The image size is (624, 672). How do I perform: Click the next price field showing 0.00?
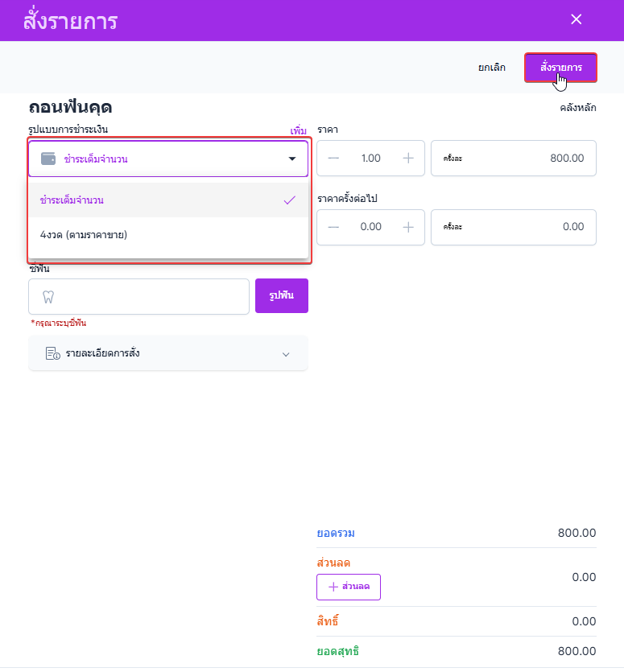tap(514, 227)
